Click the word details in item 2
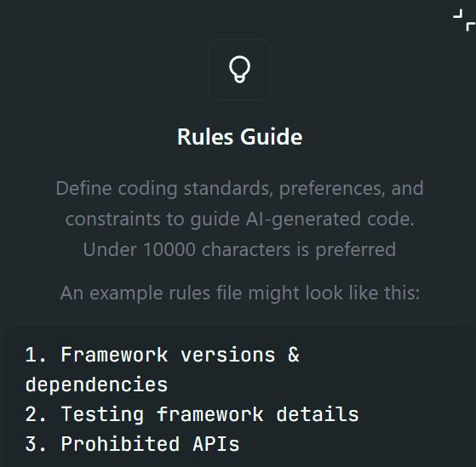476x467 pixels. point(318,414)
